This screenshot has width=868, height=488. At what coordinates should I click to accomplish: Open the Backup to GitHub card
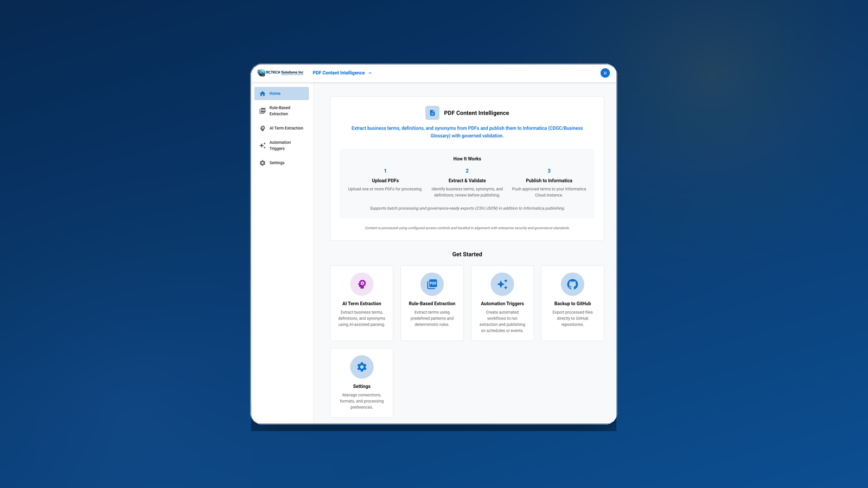pos(572,303)
